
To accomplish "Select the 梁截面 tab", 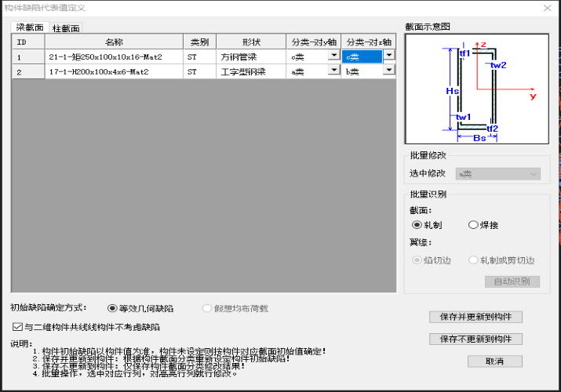I will (29, 27).
